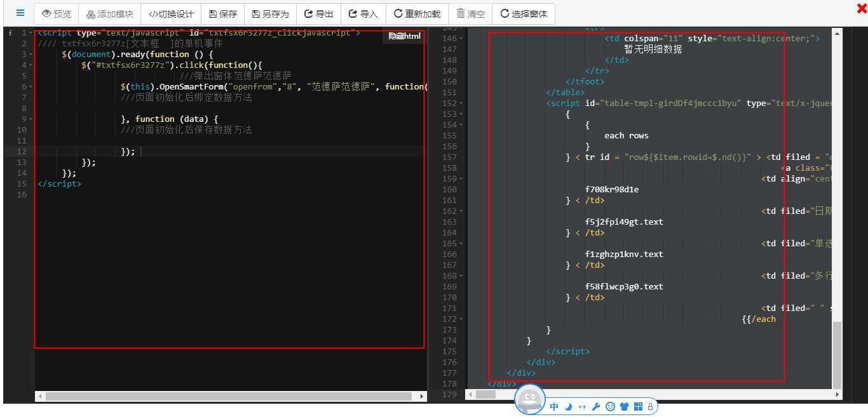This screenshot has height=417, width=868.
Task: Click the text f5j2fpi49gt.text
Action: point(624,222)
